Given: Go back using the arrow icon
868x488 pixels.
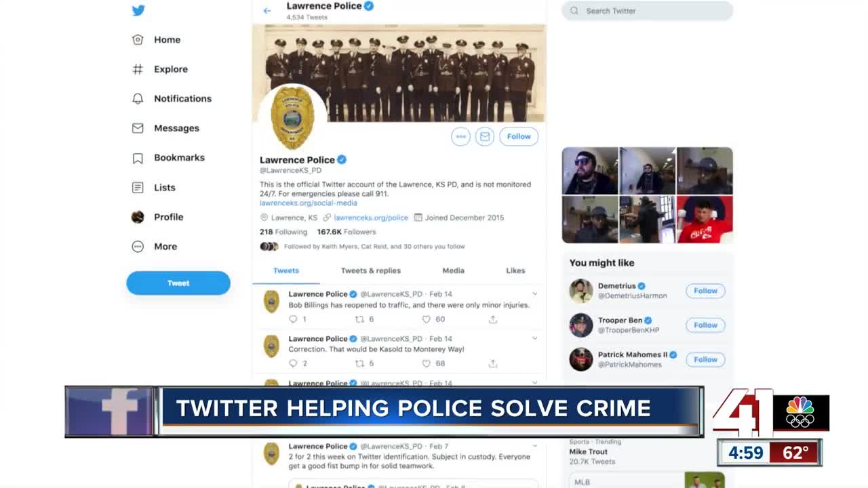Looking at the screenshot, I should click(x=267, y=11).
